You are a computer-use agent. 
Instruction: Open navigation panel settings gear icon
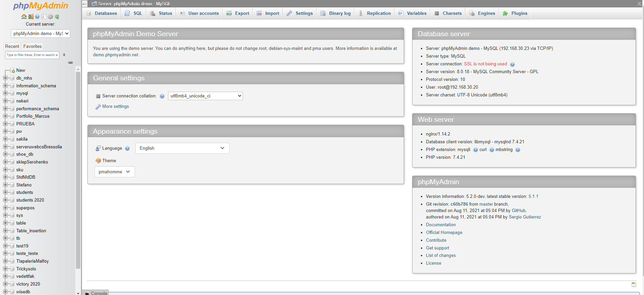[x=50, y=17]
